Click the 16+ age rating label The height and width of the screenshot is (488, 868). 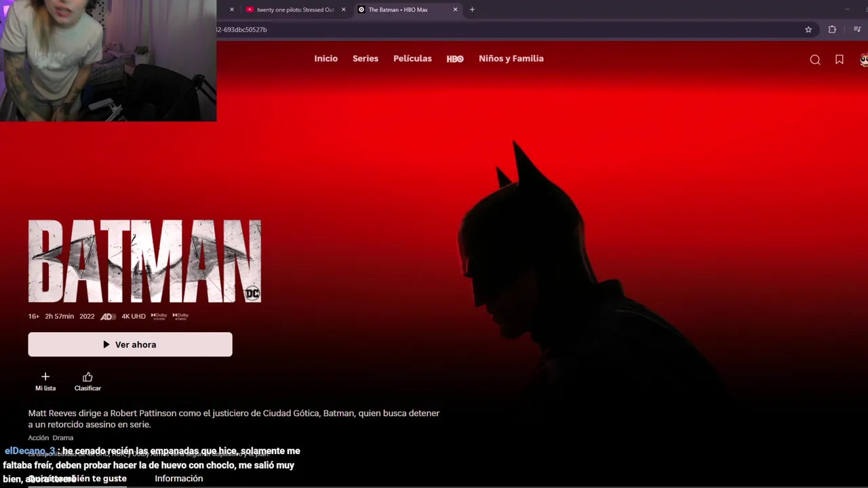pos(34,317)
